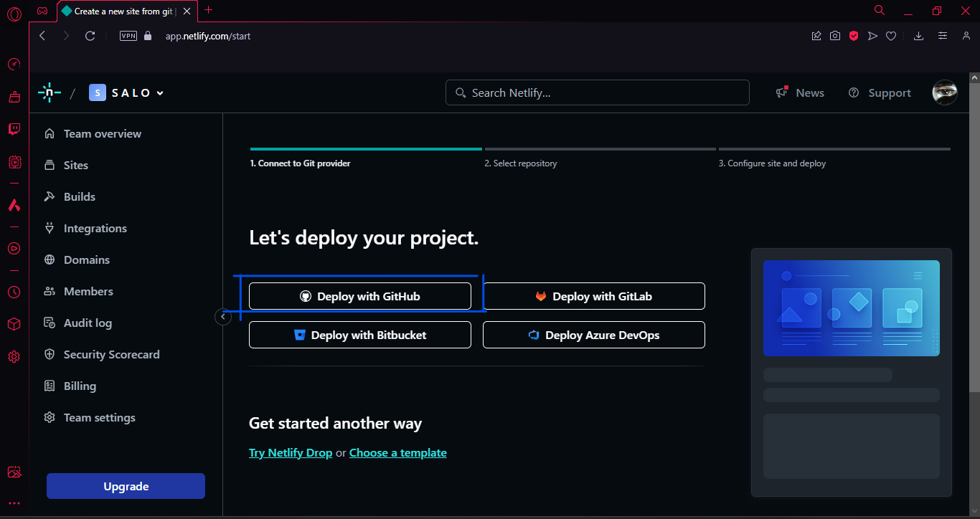Navigate to Integrations
The width and height of the screenshot is (980, 519).
click(85, 229)
